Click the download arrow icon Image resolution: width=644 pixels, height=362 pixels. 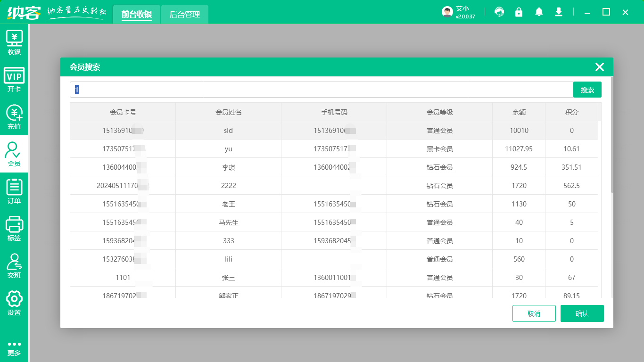click(x=559, y=12)
